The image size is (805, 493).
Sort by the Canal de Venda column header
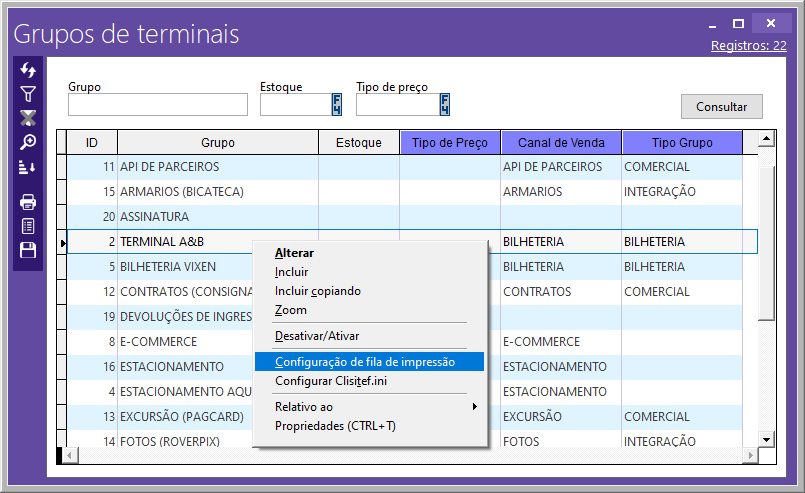coord(561,143)
